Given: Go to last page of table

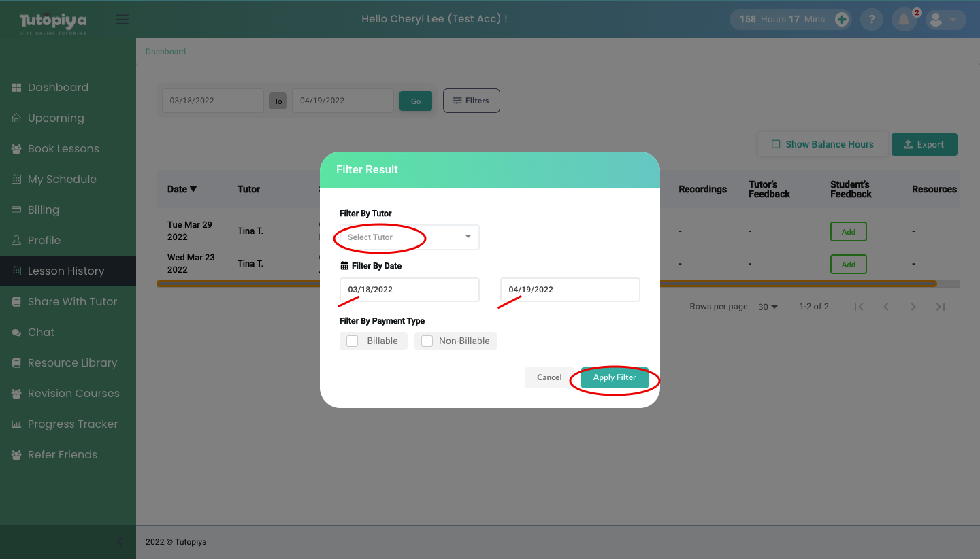Looking at the screenshot, I should tap(940, 307).
